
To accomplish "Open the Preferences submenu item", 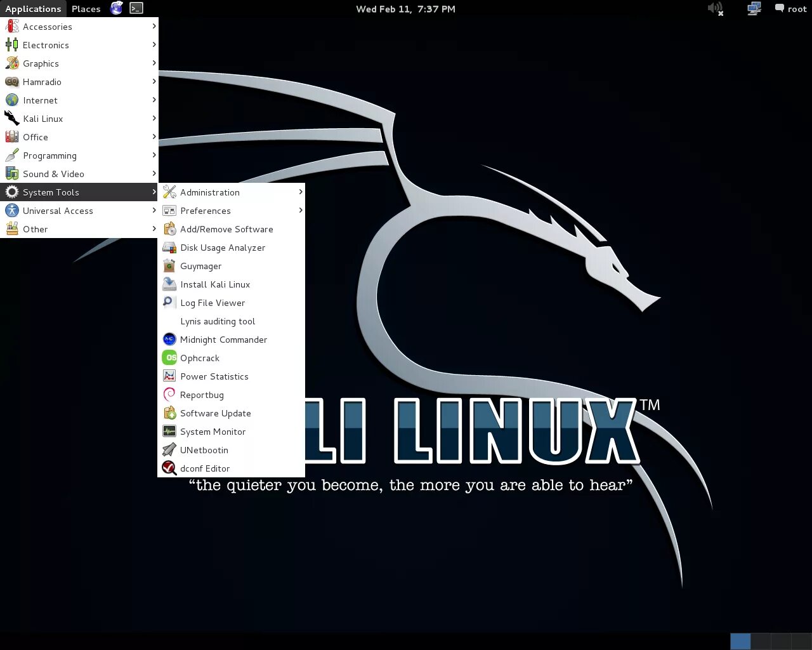I will point(232,211).
